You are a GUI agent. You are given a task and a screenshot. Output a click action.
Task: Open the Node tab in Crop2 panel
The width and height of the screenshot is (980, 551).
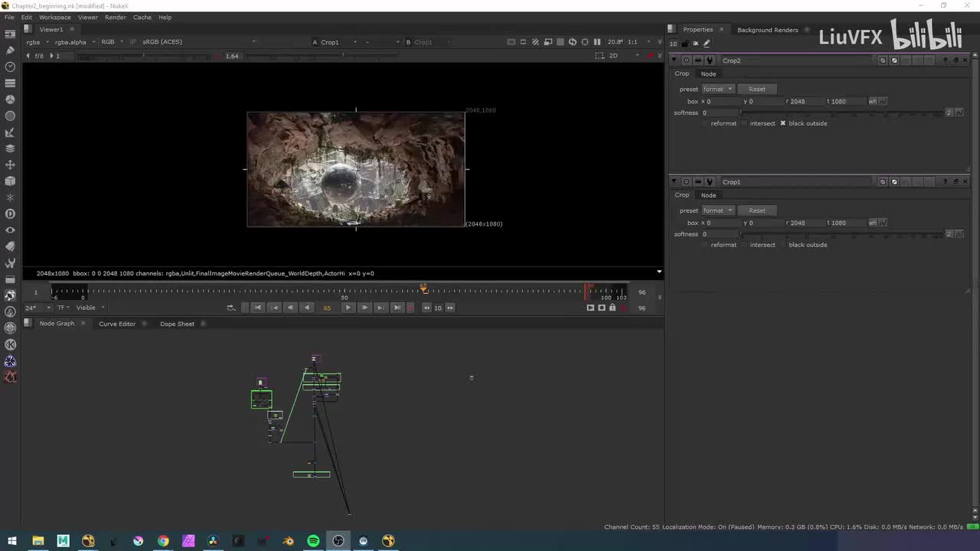pyautogui.click(x=708, y=74)
